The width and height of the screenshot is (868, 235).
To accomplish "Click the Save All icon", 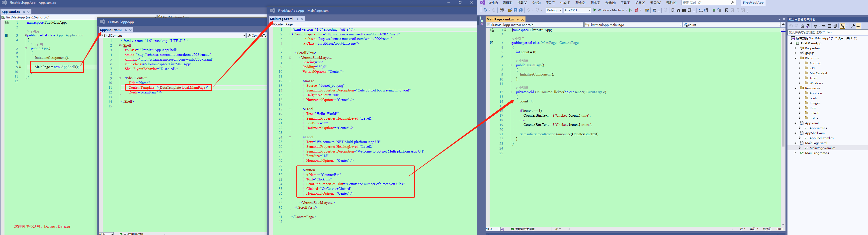I will 521,10.
